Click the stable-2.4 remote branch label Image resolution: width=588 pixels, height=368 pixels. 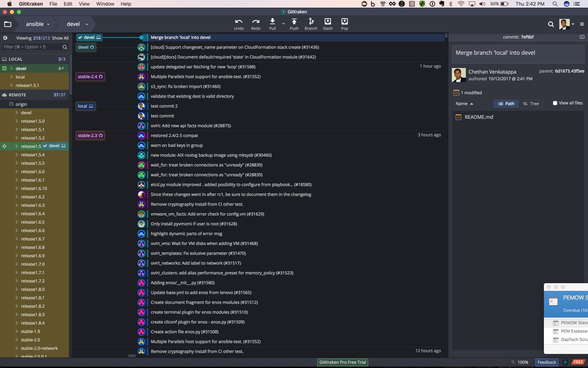tap(91, 77)
